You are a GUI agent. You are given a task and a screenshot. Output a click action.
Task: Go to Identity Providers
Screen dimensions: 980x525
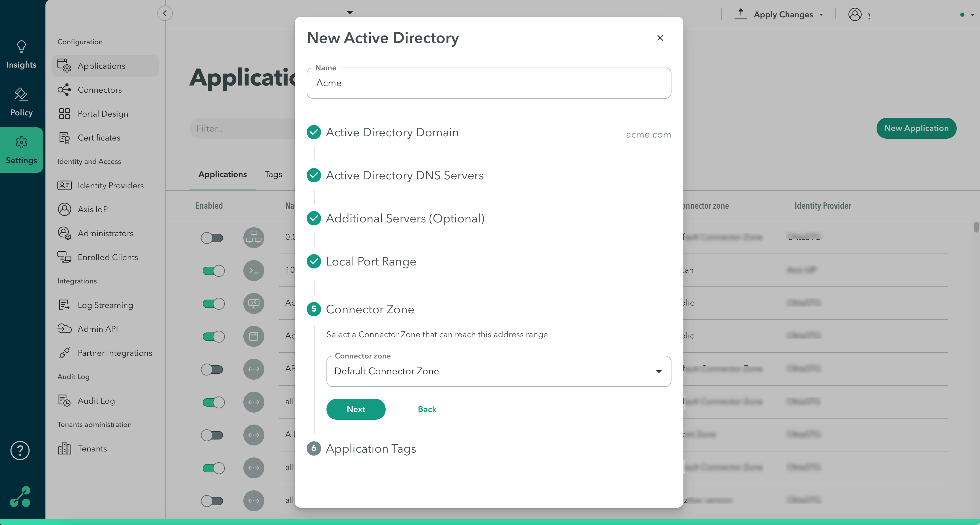coord(110,185)
